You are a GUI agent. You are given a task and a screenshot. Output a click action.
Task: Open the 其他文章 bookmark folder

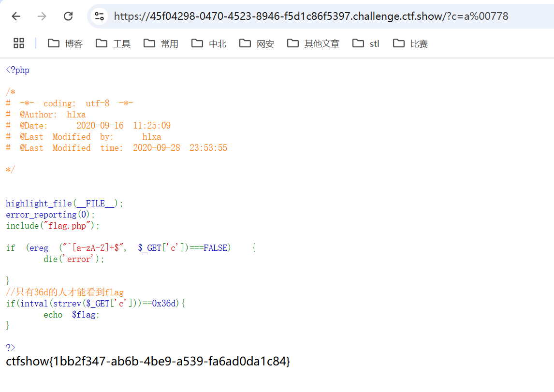(x=313, y=44)
